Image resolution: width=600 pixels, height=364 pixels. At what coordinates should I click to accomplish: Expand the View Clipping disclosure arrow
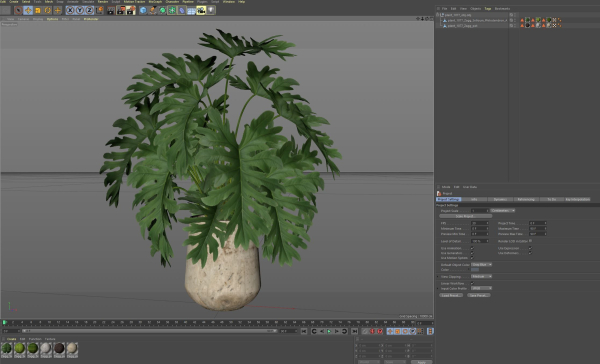(438, 276)
